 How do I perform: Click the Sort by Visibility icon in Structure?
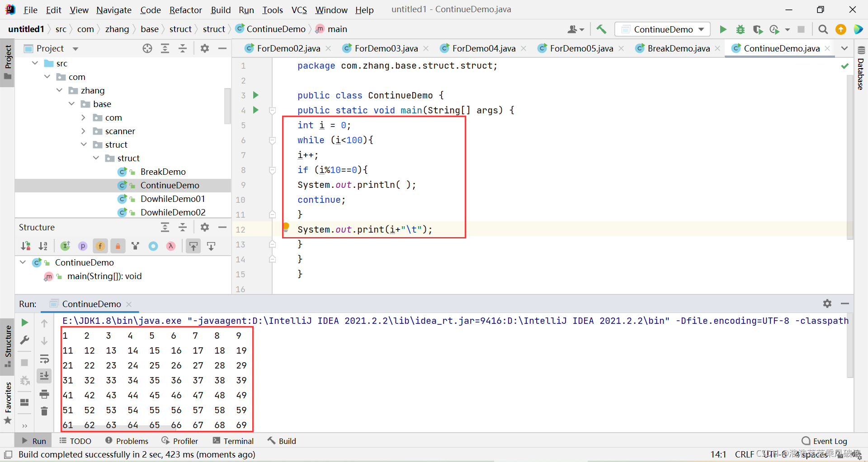click(x=26, y=246)
